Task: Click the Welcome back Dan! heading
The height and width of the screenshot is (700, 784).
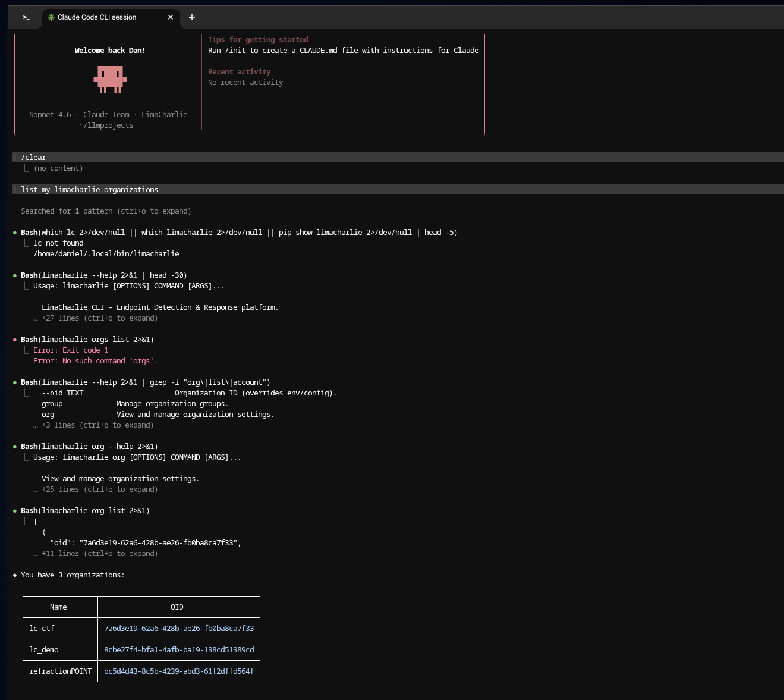Action: point(110,51)
